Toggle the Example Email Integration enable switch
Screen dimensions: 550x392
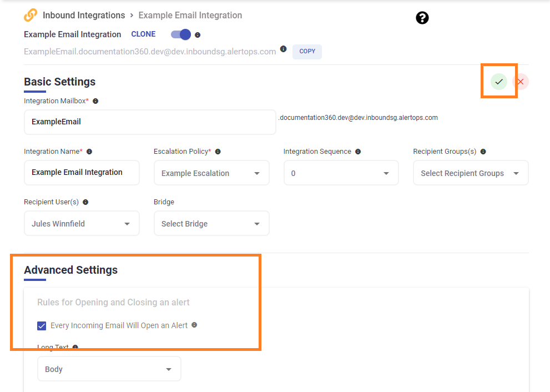pos(181,34)
